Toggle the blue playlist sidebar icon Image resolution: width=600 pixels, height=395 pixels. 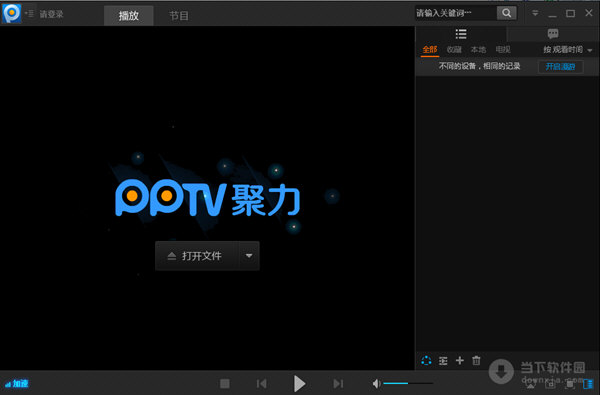coord(588,383)
